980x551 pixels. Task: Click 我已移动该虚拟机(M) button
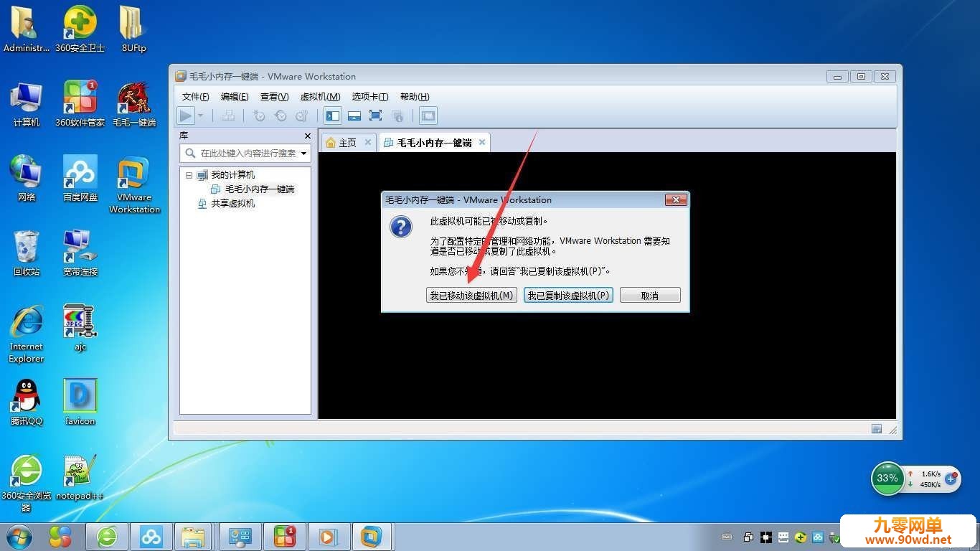[471, 296]
